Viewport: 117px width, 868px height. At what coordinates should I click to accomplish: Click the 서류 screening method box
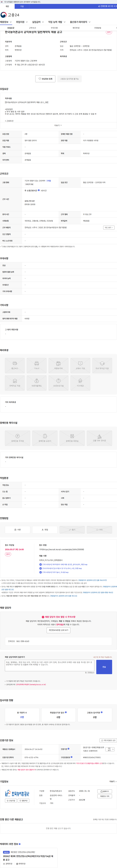click(x=17, y=530)
